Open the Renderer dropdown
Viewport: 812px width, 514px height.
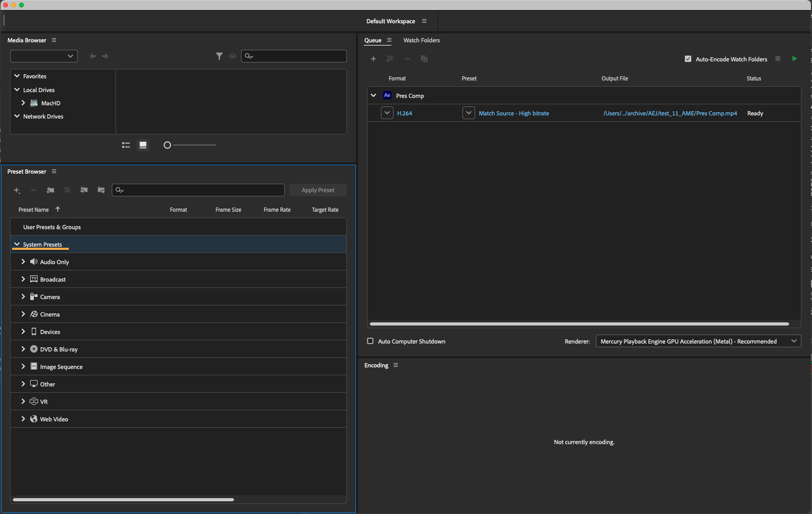pyautogui.click(x=698, y=341)
